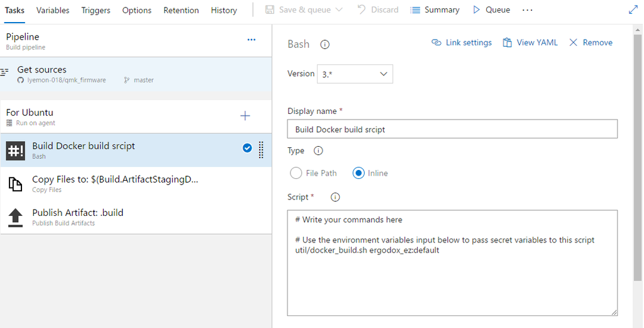This screenshot has width=644, height=328.
Task: Open the Pipeline ellipsis menu
Action: [252, 40]
